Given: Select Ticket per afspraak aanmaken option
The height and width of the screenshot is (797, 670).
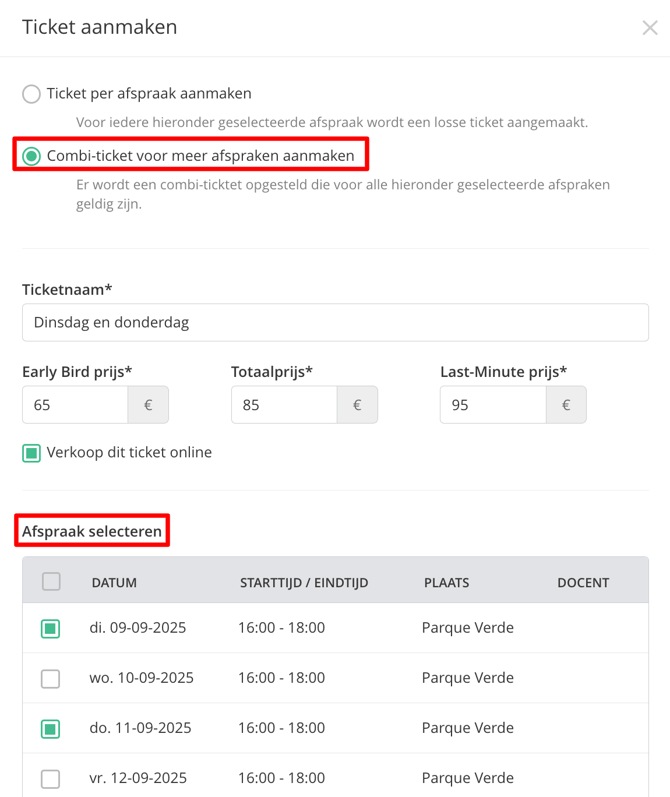Looking at the screenshot, I should point(32,94).
